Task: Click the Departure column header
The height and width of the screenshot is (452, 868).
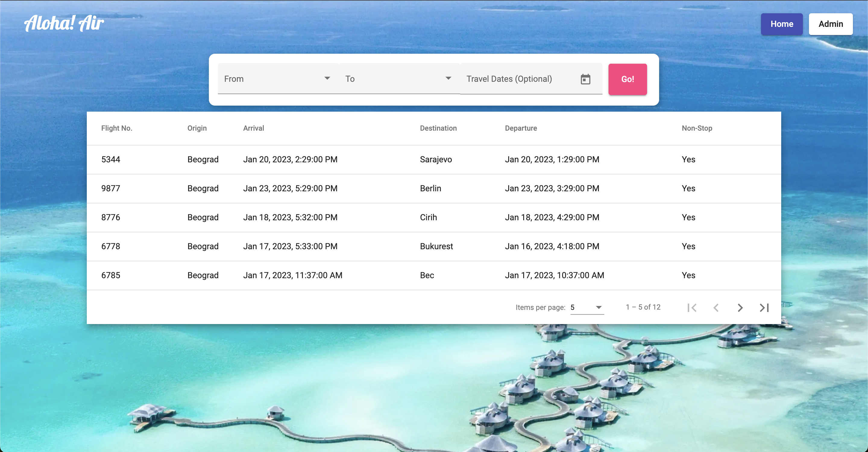Action: click(x=520, y=128)
